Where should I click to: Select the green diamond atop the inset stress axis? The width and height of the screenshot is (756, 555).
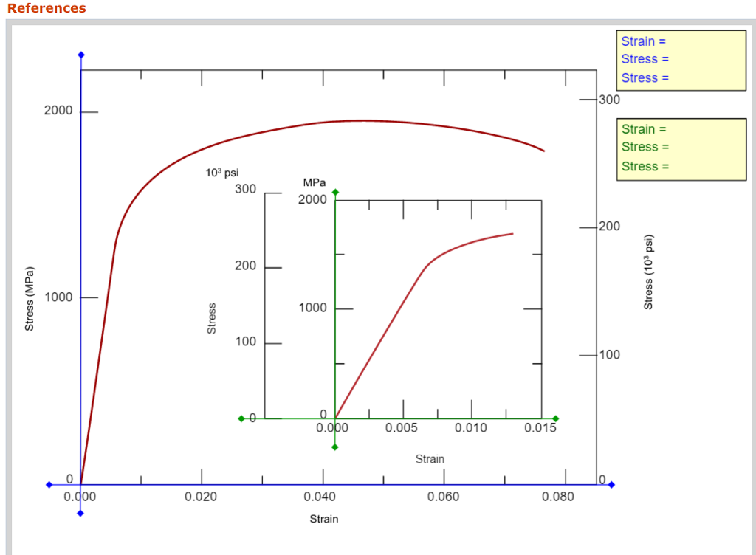click(x=335, y=191)
